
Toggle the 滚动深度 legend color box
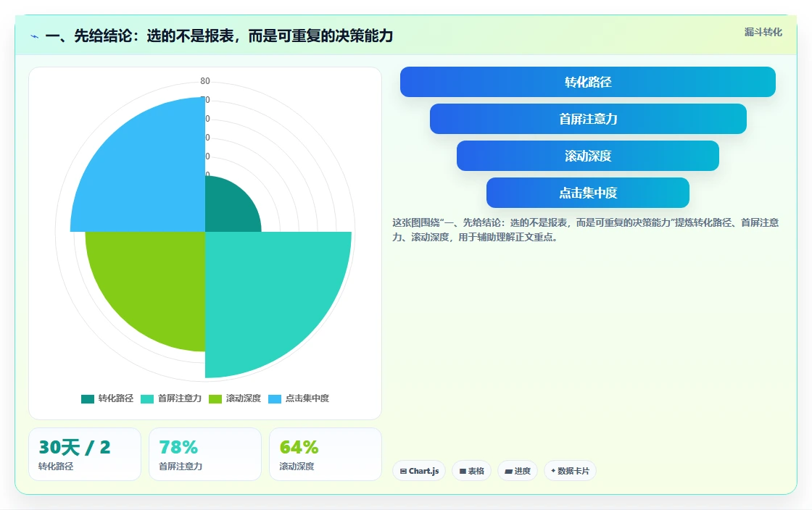215,398
